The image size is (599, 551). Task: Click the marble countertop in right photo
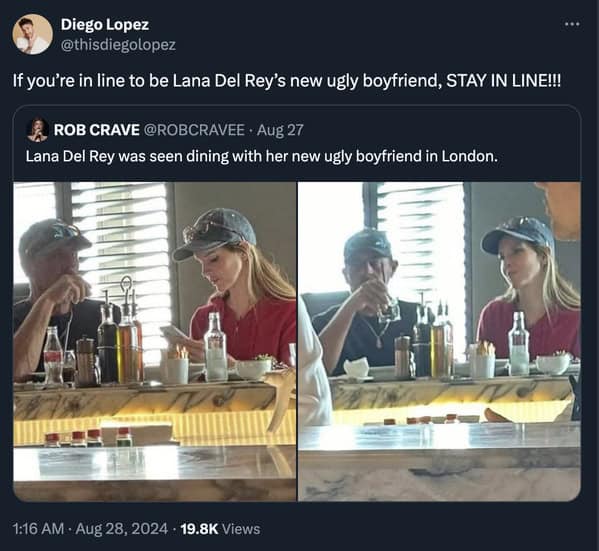tap(439, 462)
